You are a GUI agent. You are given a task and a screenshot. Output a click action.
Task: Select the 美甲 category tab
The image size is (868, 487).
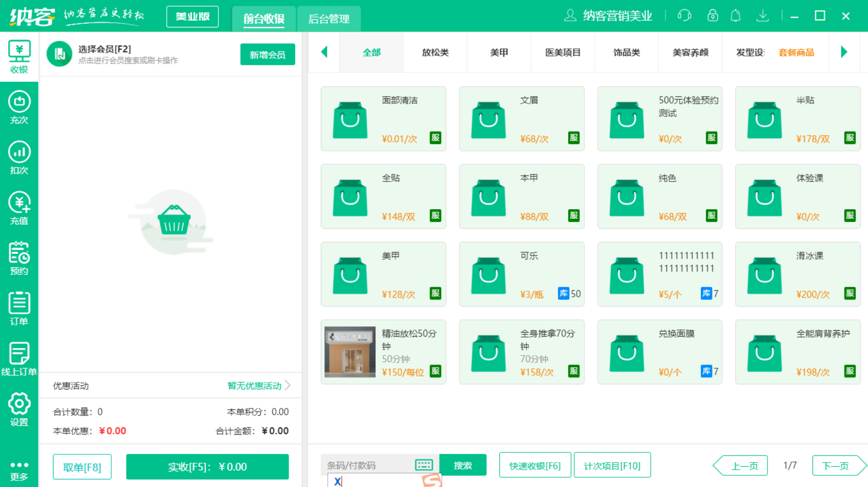498,52
